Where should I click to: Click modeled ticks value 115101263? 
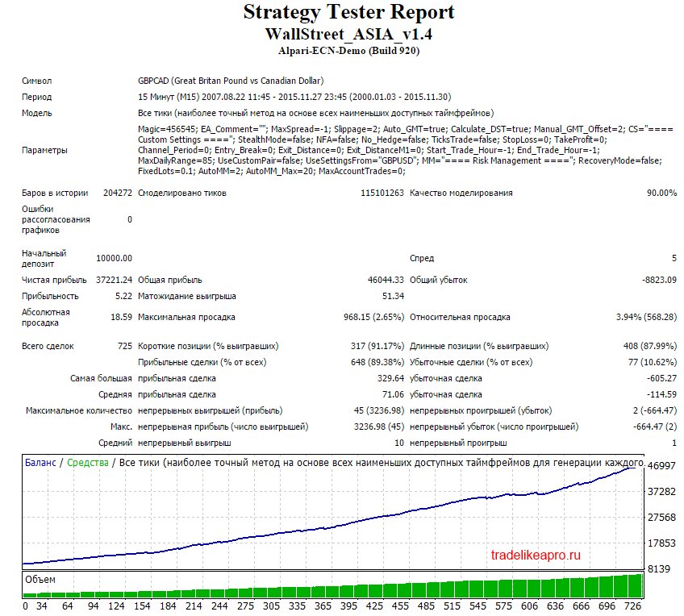click(x=382, y=193)
